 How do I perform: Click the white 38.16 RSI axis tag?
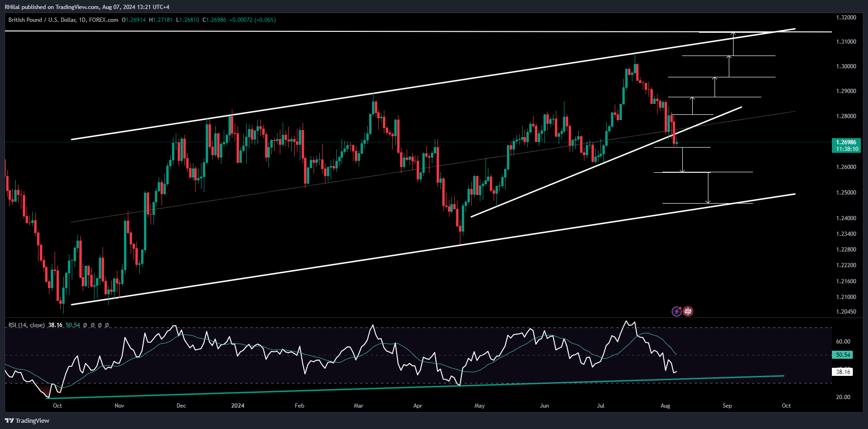(x=843, y=372)
